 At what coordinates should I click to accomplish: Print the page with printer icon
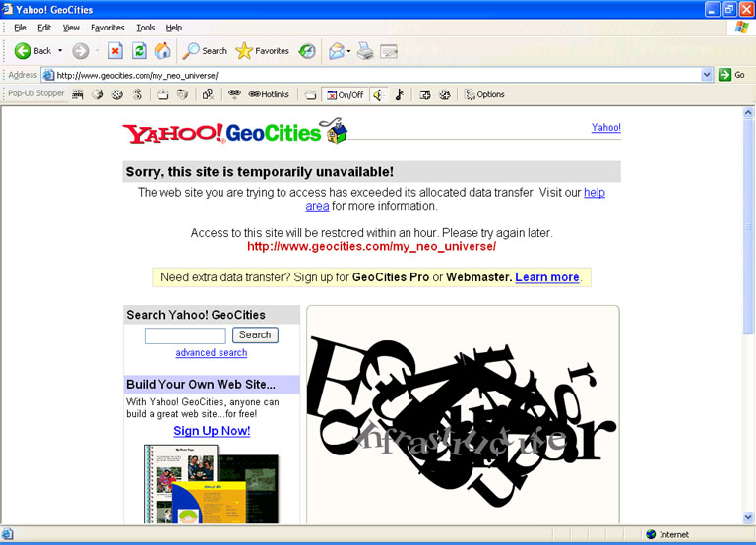tap(365, 50)
